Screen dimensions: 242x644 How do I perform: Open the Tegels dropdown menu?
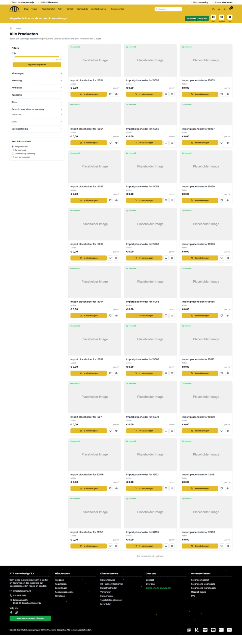(35, 9)
